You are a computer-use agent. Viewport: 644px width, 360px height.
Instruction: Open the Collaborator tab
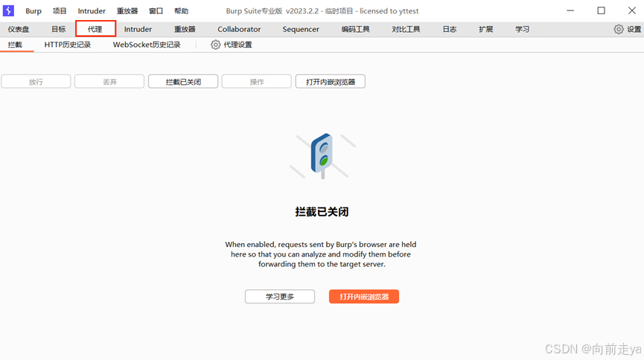[x=239, y=29]
